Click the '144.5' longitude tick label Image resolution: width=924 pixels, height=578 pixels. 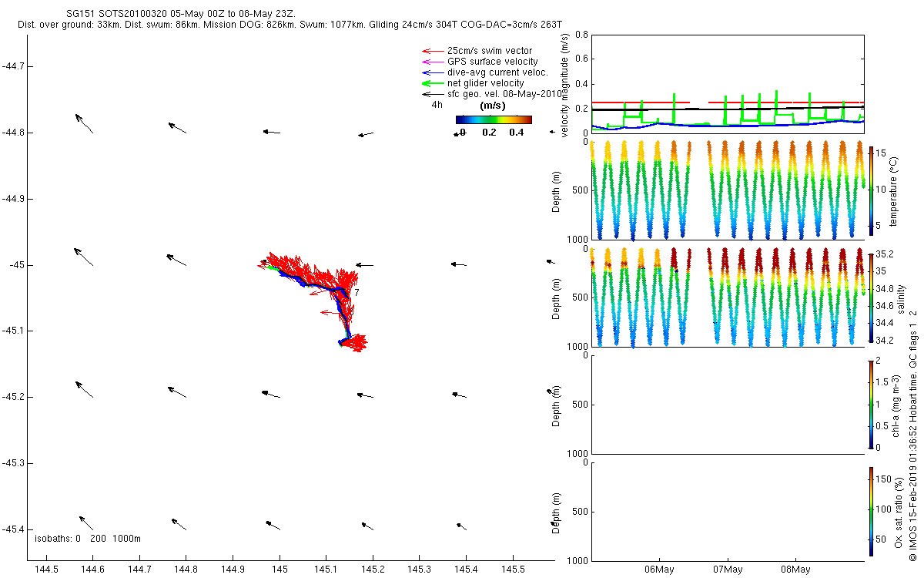coord(46,569)
